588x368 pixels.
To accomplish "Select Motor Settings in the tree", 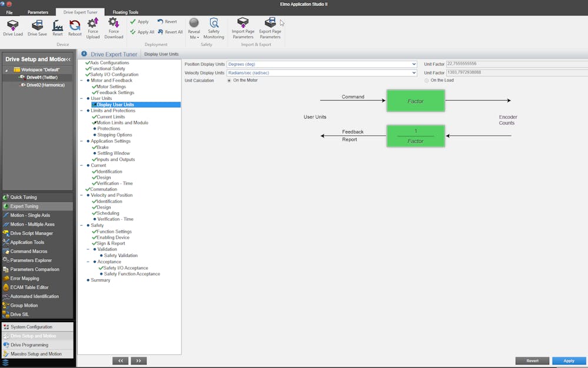I will tap(111, 87).
